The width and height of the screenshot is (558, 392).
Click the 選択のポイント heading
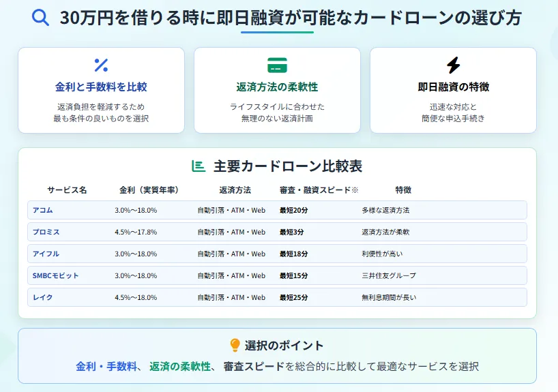point(284,345)
